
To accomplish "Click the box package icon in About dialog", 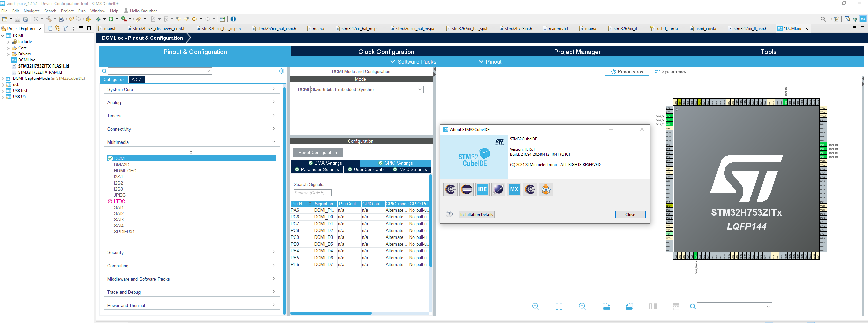I will click(546, 189).
